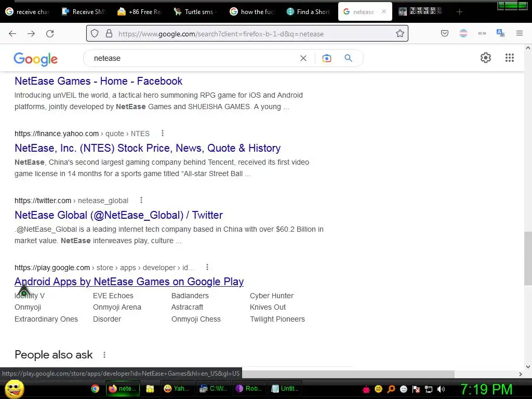Click the red robot tray icon
The width and height of the screenshot is (532, 399).
pyautogui.click(x=366, y=389)
